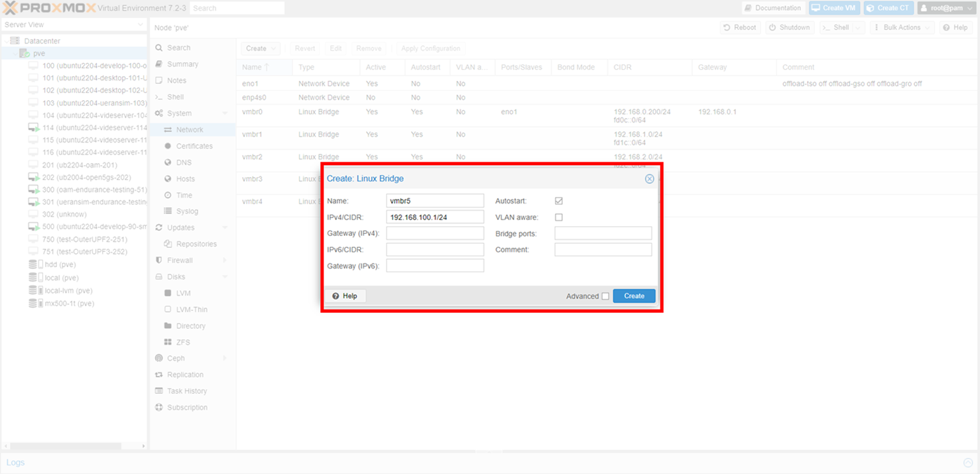
Task: Click the Reboot node button
Action: point(740,28)
